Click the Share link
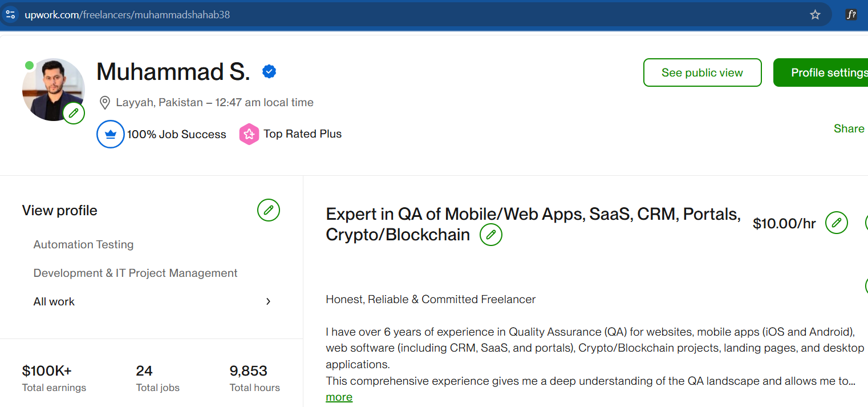868x407 pixels. pos(849,128)
